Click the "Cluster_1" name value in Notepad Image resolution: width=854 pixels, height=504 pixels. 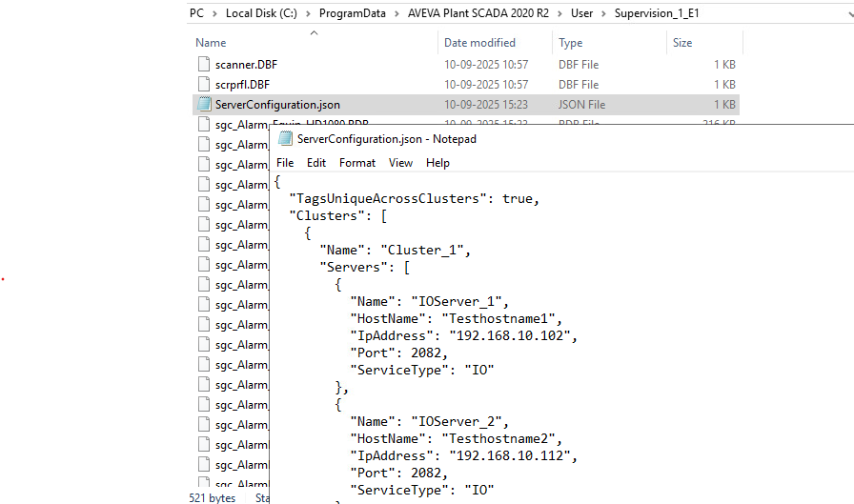(x=422, y=250)
